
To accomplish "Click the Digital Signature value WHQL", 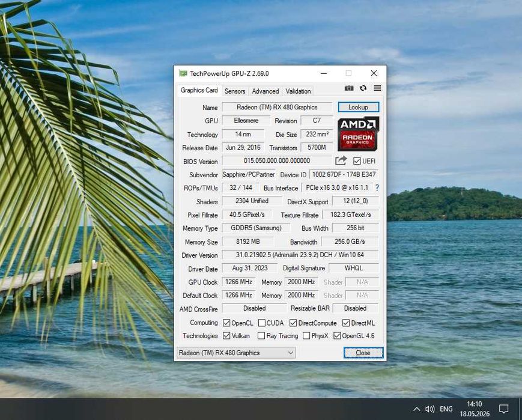I will 354,269.
